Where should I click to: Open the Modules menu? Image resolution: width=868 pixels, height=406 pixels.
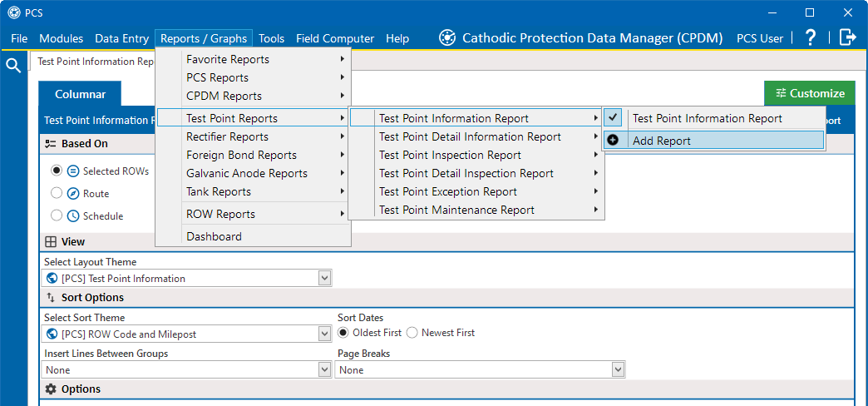pyautogui.click(x=62, y=38)
